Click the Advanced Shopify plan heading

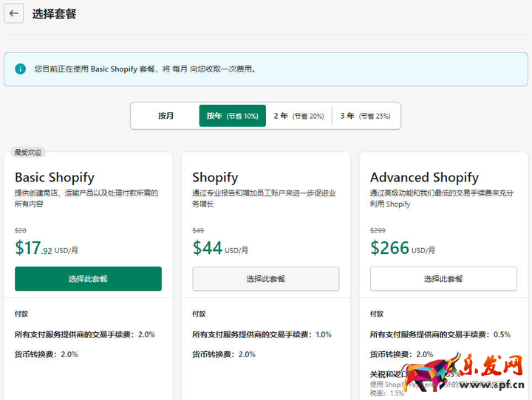click(424, 177)
